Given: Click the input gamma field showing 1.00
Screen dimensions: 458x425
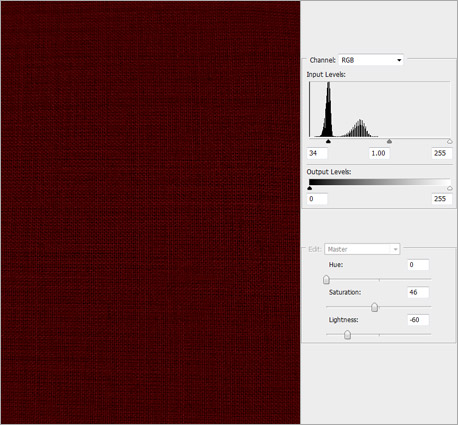Looking at the screenshot, I should pyautogui.click(x=379, y=153).
